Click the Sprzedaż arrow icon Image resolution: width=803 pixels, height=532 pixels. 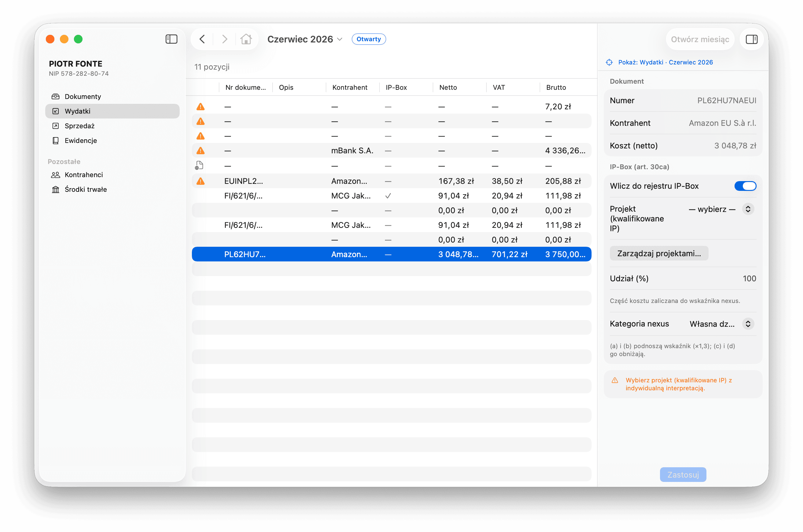pos(55,126)
